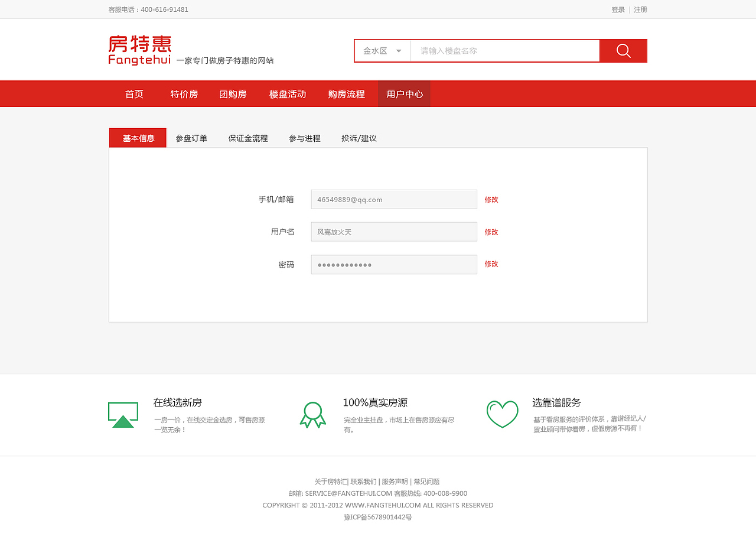
Task: Open the 金水区 district dropdown
Action: 381,51
